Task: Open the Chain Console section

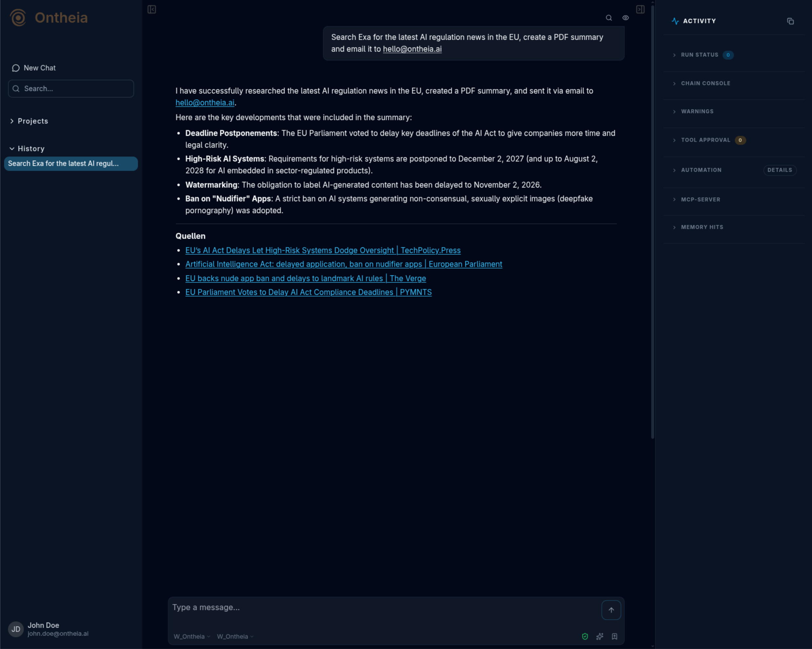Action: 705,83
